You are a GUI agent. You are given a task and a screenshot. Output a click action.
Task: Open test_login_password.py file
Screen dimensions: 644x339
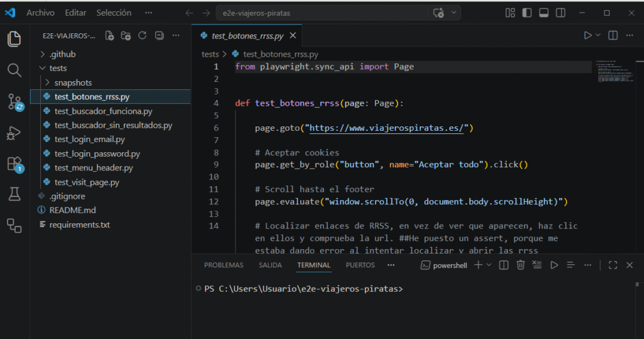(x=110, y=153)
